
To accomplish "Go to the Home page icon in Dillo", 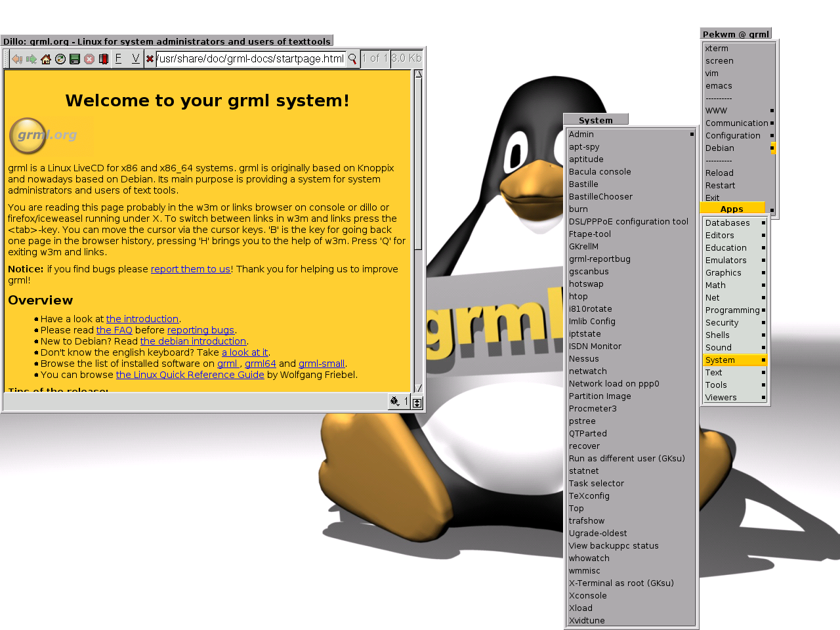I will coord(46,59).
